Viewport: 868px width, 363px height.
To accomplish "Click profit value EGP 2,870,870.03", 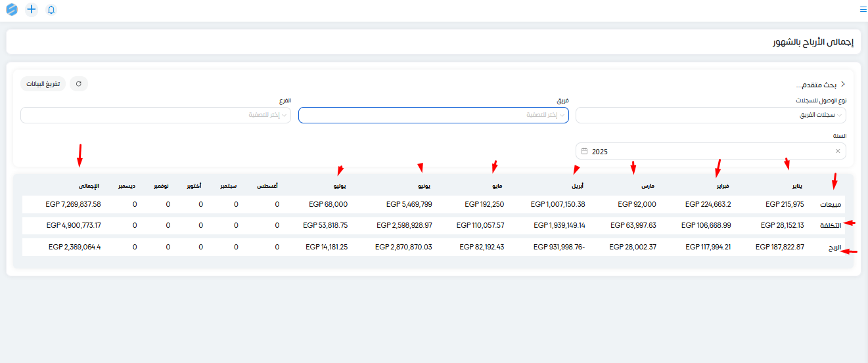I will 403,247.
